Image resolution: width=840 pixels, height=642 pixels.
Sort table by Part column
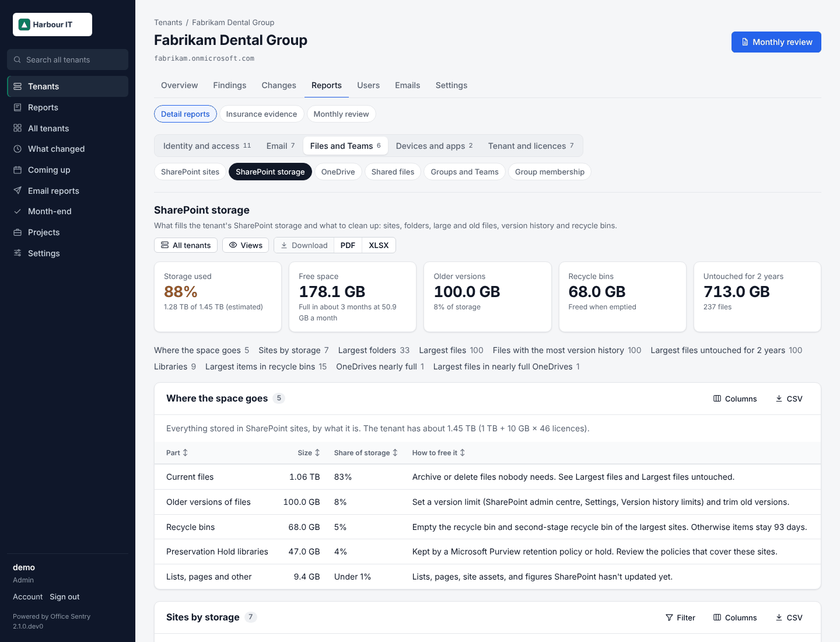click(x=177, y=453)
